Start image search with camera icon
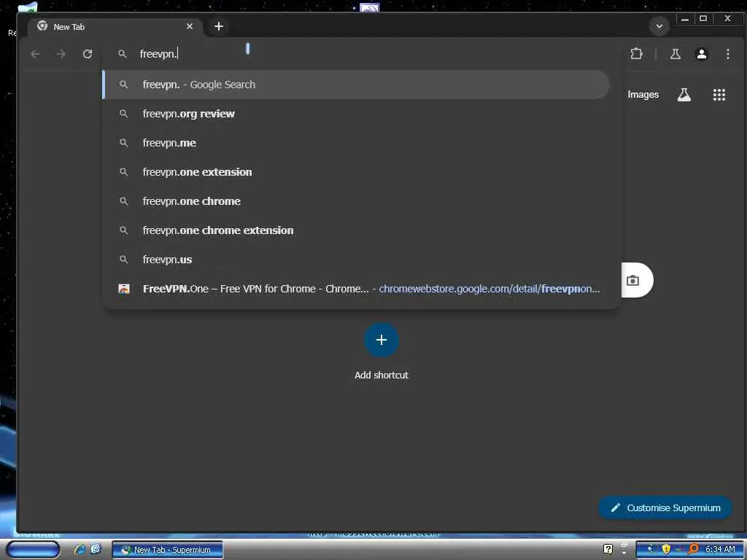The image size is (747, 560). (x=632, y=281)
